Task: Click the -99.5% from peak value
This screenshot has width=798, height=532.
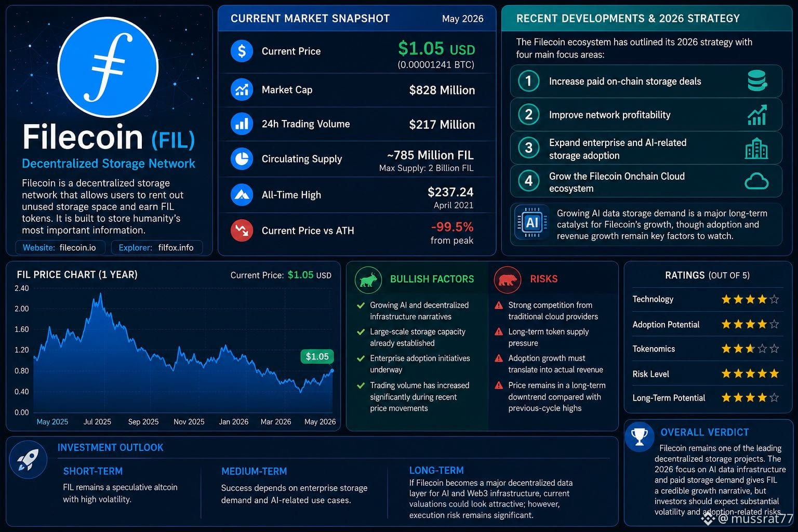Action: [x=452, y=227]
